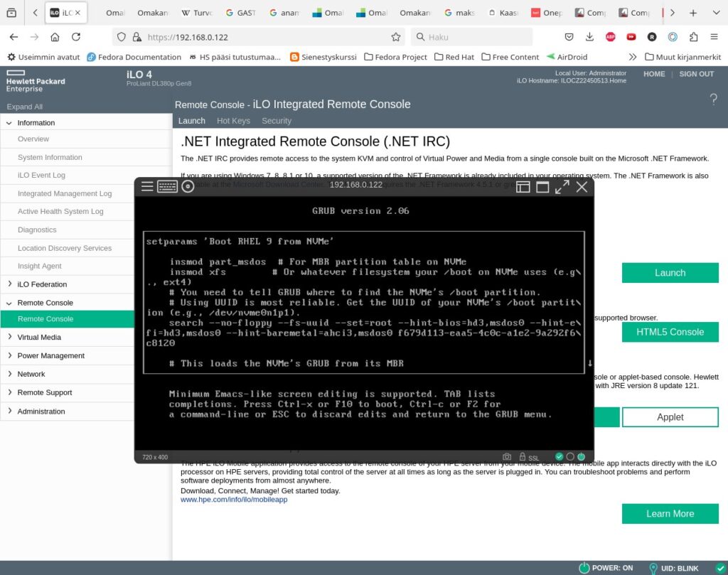Image resolution: width=728 pixels, height=575 pixels.
Task: Click the black R extension icon
Action: coord(652,37)
